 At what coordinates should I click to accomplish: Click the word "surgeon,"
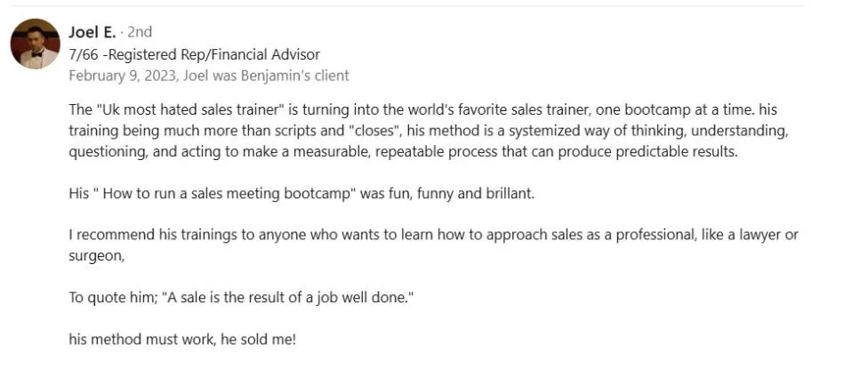[96, 257]
